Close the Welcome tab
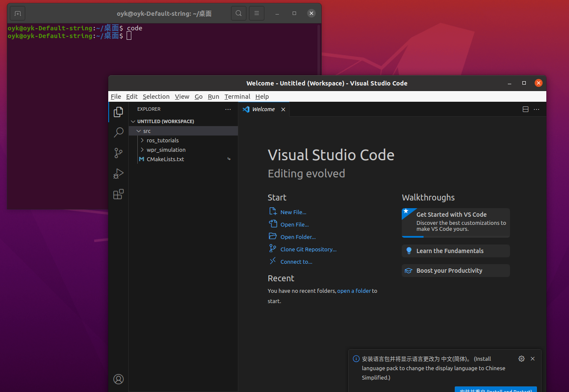 (x=283, y=109)
